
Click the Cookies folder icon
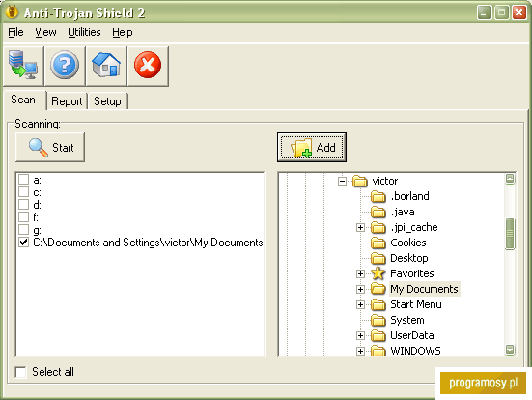click(x=378, y=243)
